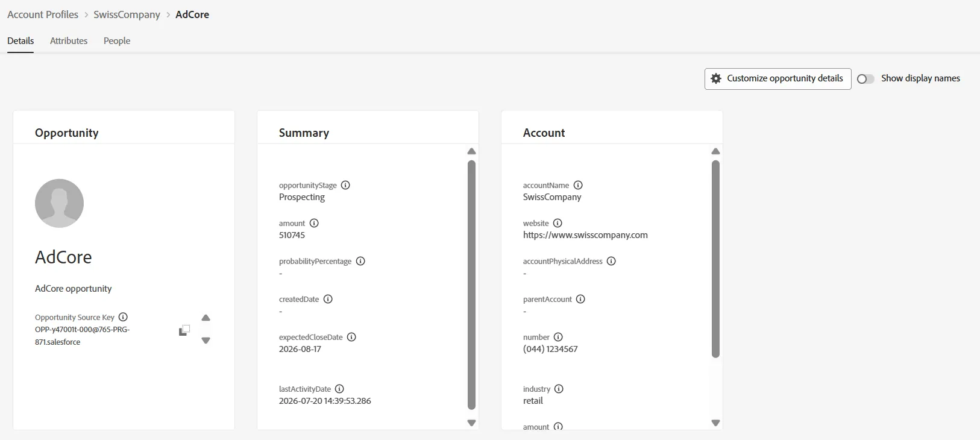This screenshot has width=980, height=440.
Task: Open info tooltip for lastActivityDate
Action: coord(339,389)
